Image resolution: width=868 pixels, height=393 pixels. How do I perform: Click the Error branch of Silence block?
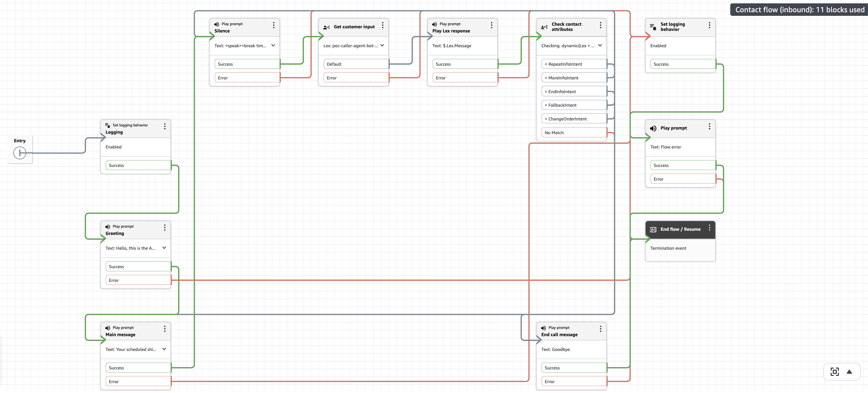click(247, 78)
